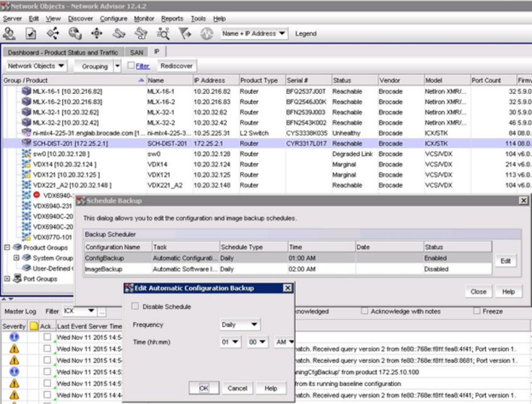Check the Disable Schedule checkbox
The width and height of the screenshot is (532, 404).
135,306
